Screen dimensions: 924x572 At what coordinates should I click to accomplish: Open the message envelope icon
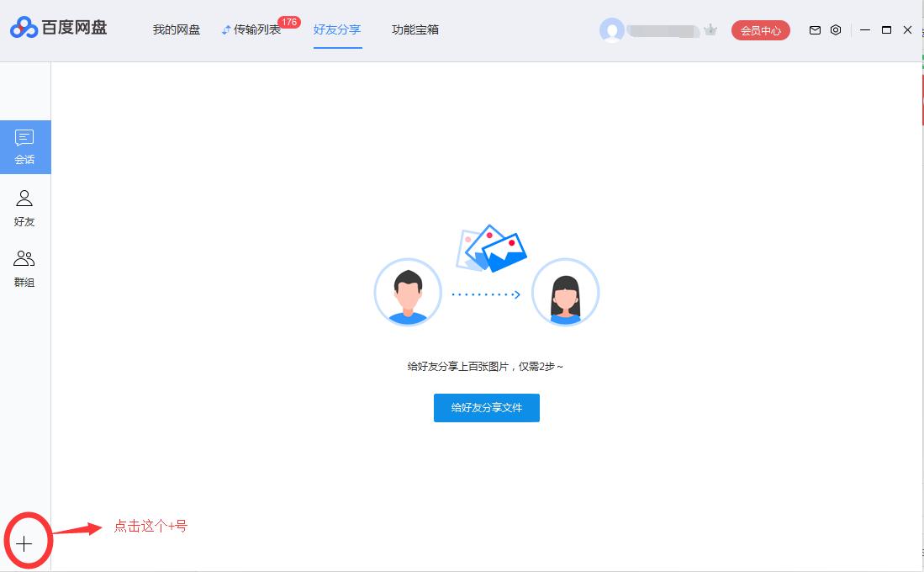tap(814, 29)
